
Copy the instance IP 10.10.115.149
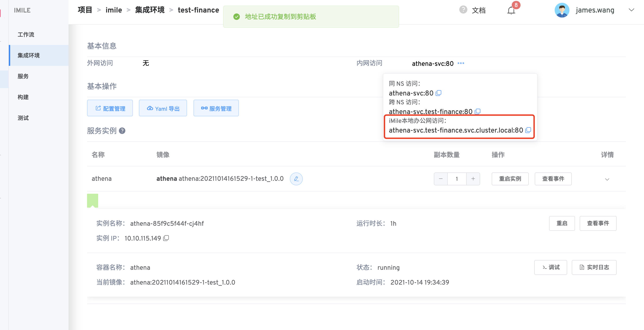(166, 238)
